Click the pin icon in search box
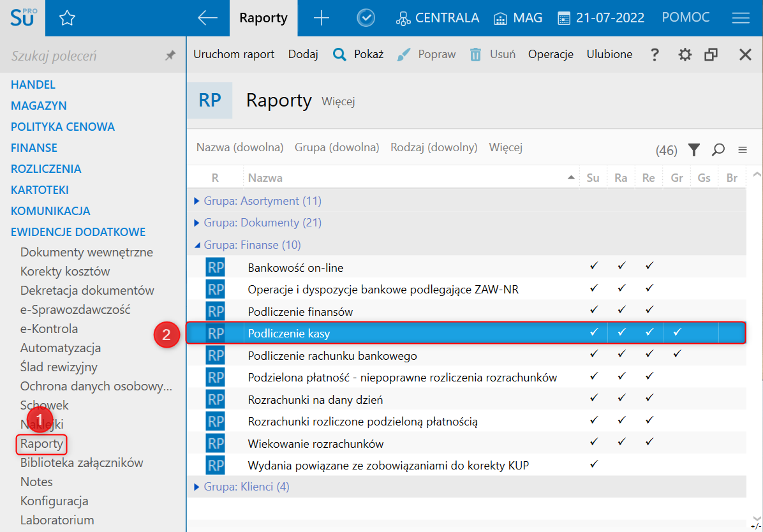Image resolution: width=763 pixels, height=532 pixels. [170, 56]
